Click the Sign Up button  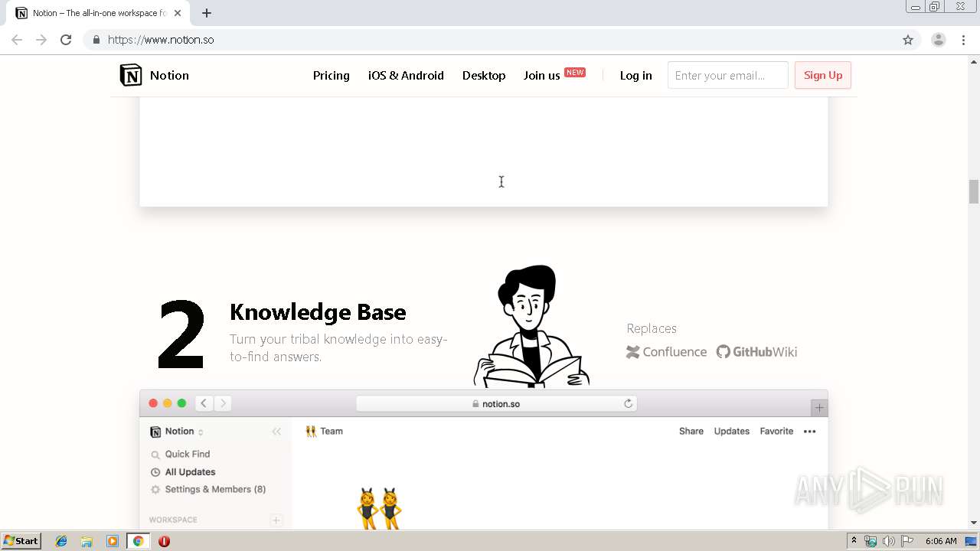pyautogui.click(x=823, y=75)
